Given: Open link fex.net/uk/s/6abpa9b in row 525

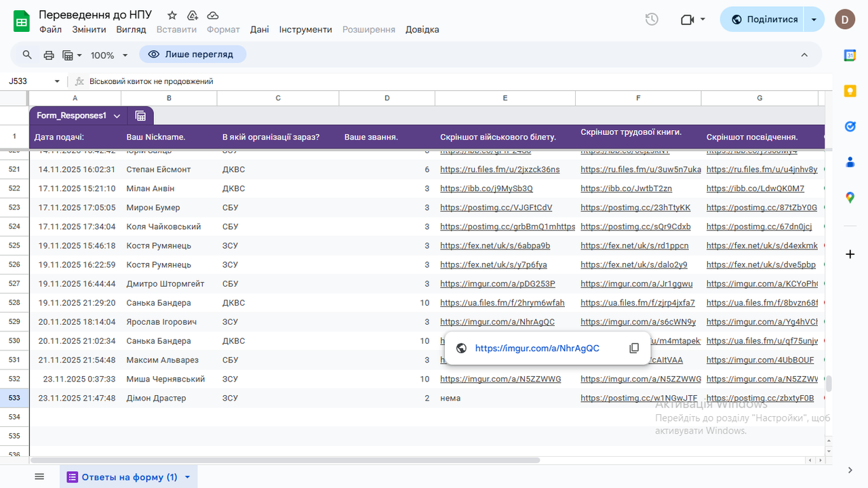Looking at the screenshot, I should [x=495, y=245].
